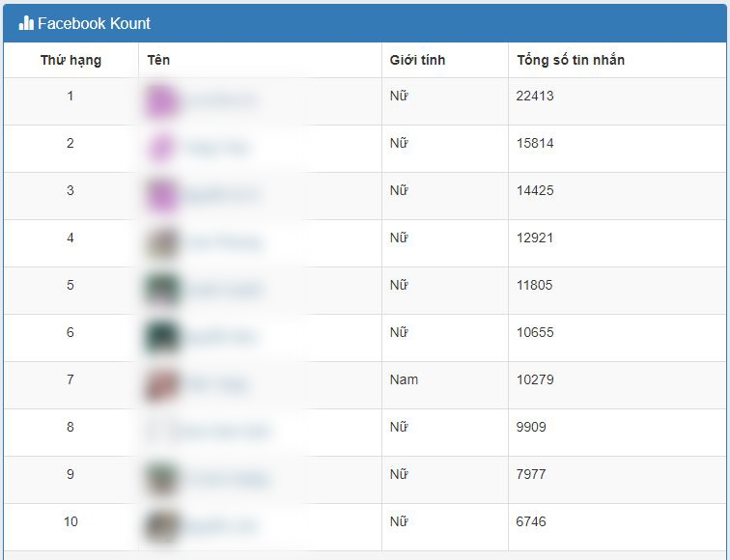730x560 pixels.
Task: Select message count 10279
Action: click(535, 379)
